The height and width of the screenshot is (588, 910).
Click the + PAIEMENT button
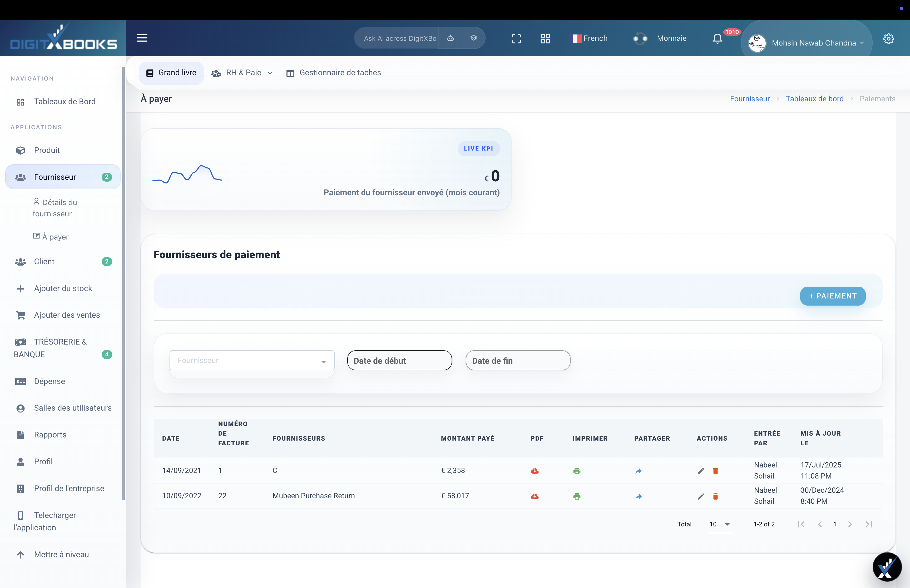(833, 296)
